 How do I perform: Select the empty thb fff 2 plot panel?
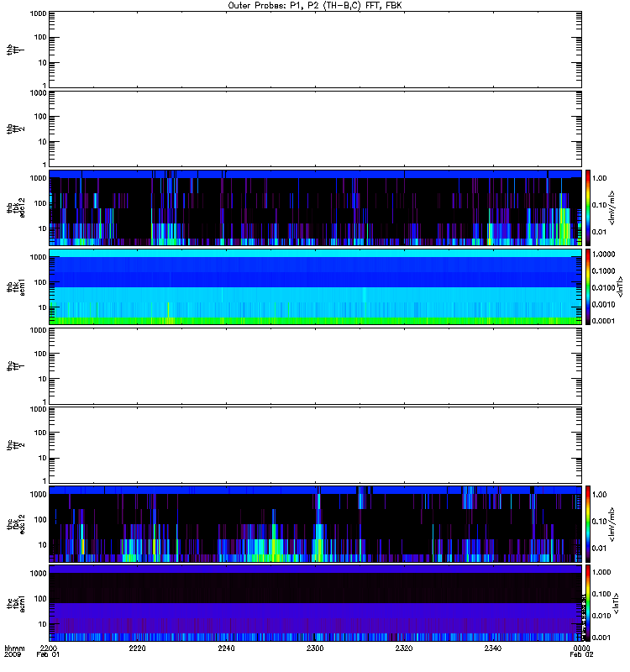(x=316, y=129)
